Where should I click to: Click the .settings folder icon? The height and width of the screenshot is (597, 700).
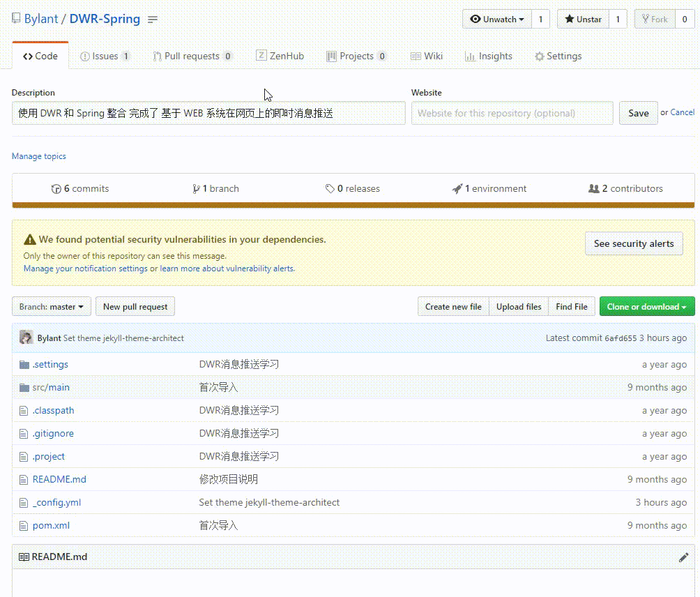pos(24,365)
